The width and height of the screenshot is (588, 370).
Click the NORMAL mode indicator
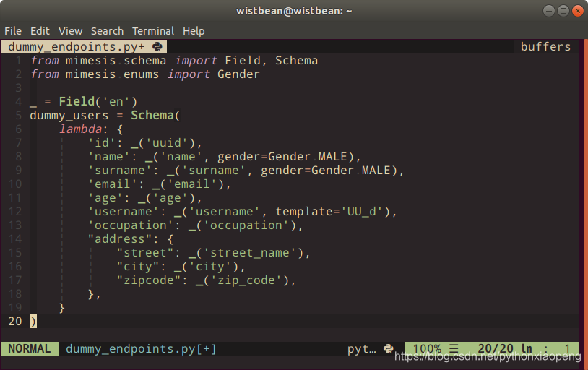pyautogui.click(x=29, y=348)
